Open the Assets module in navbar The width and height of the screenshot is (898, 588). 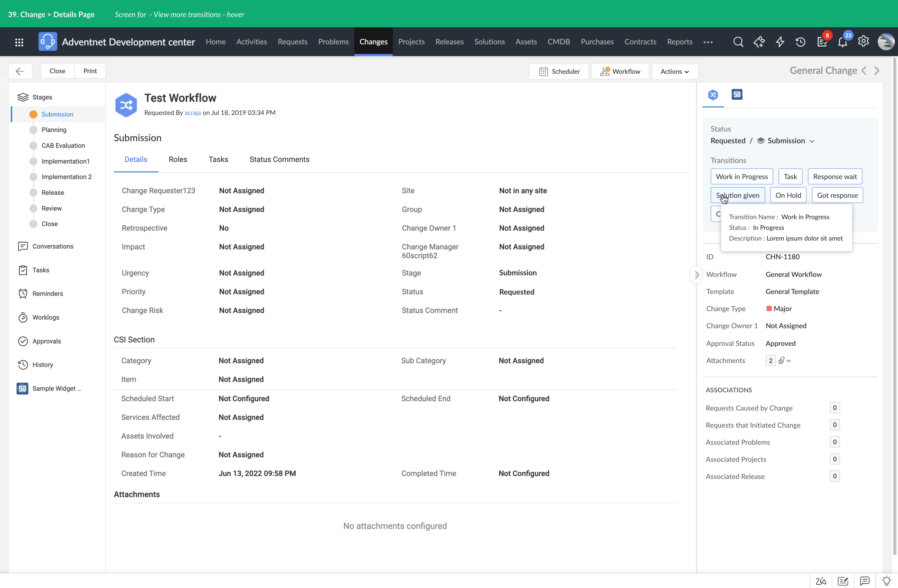click(526, 42)
